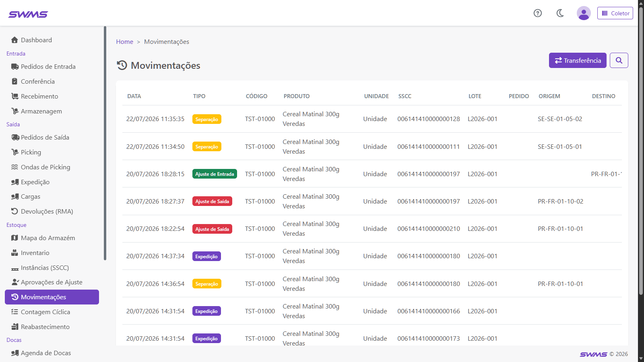The width and height of the screenshot is (644, 362).
Task: Follow the Home breadcrumb link
Action: [125, 42]
